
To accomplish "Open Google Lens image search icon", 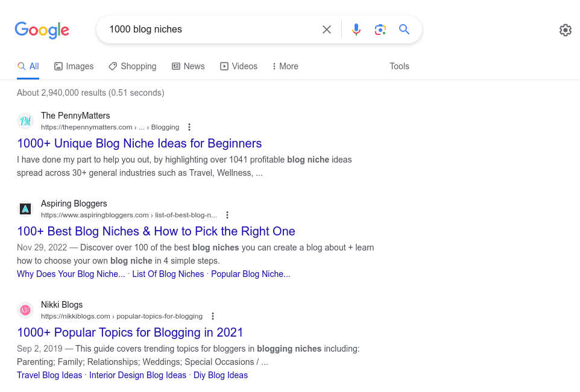I will tap(380, 30).
